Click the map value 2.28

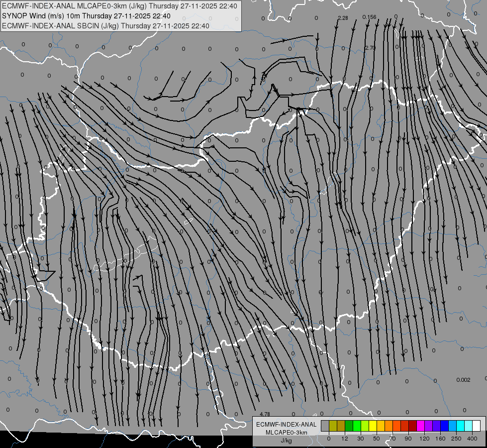343,18
